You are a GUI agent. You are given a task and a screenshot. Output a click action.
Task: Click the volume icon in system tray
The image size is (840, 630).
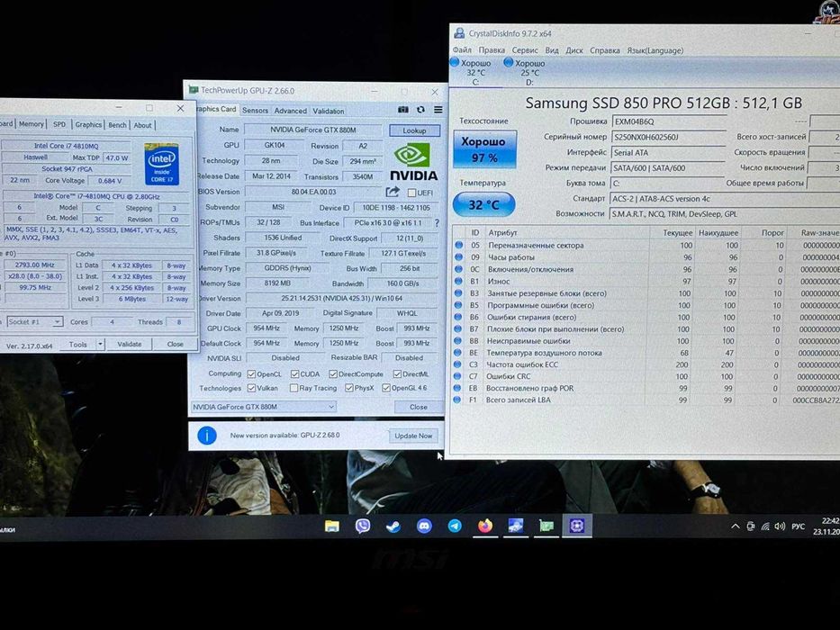[x=780, y=526]
